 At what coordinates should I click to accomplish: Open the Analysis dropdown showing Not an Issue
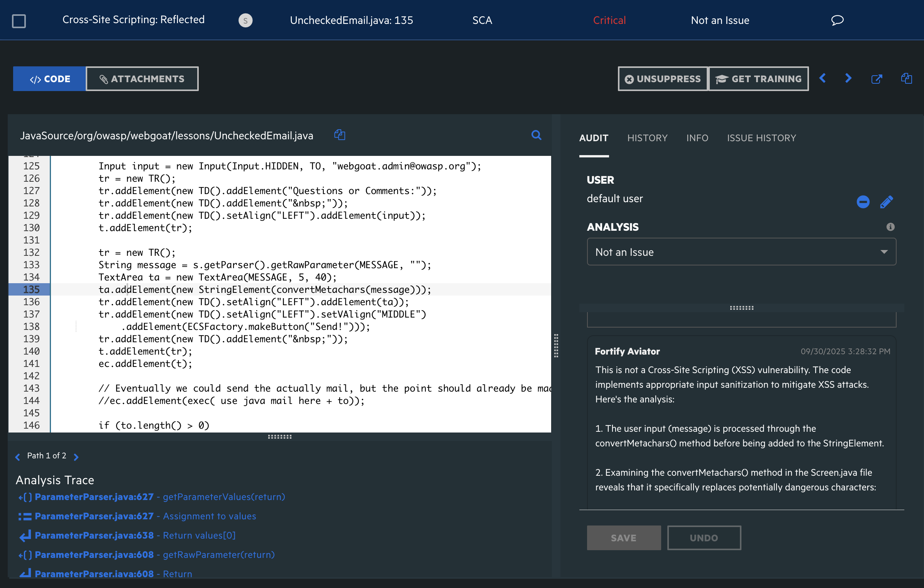tap(741, 252)
